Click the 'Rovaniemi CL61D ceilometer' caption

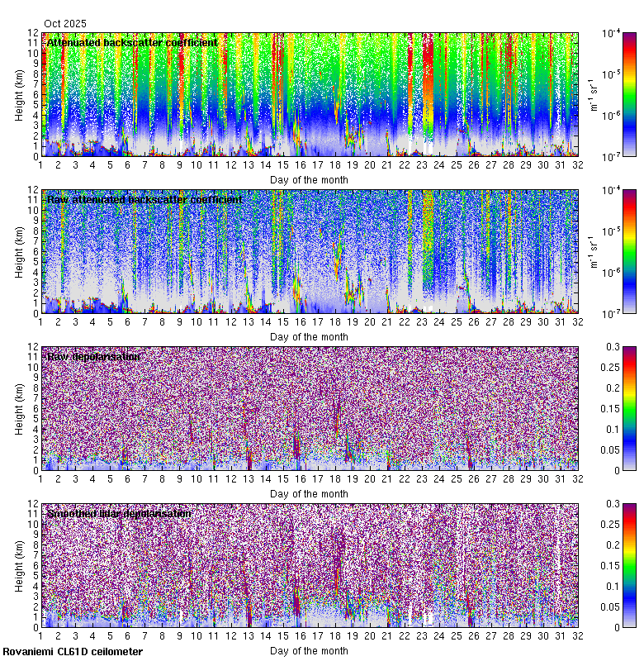pos(73,652)
